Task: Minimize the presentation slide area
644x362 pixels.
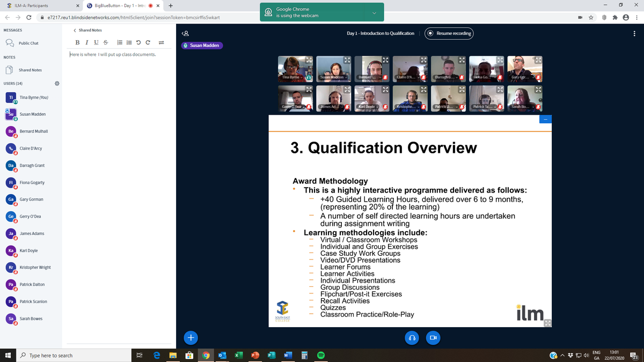Action: (x=545, y=119)
